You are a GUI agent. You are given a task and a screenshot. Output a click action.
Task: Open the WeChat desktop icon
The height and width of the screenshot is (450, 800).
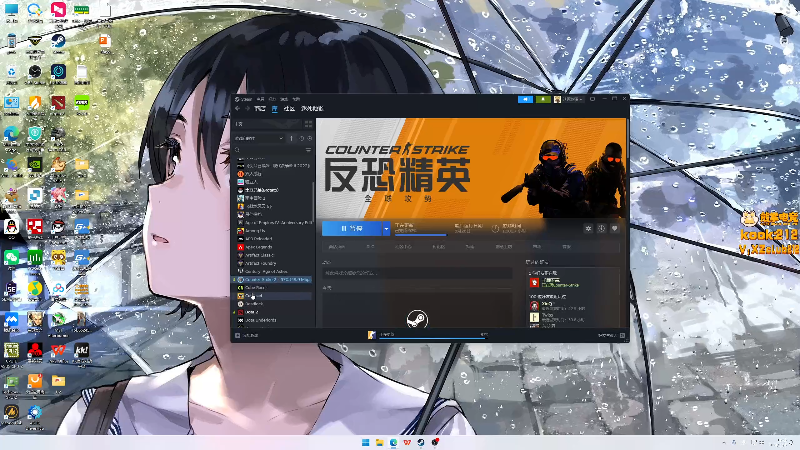11,258
